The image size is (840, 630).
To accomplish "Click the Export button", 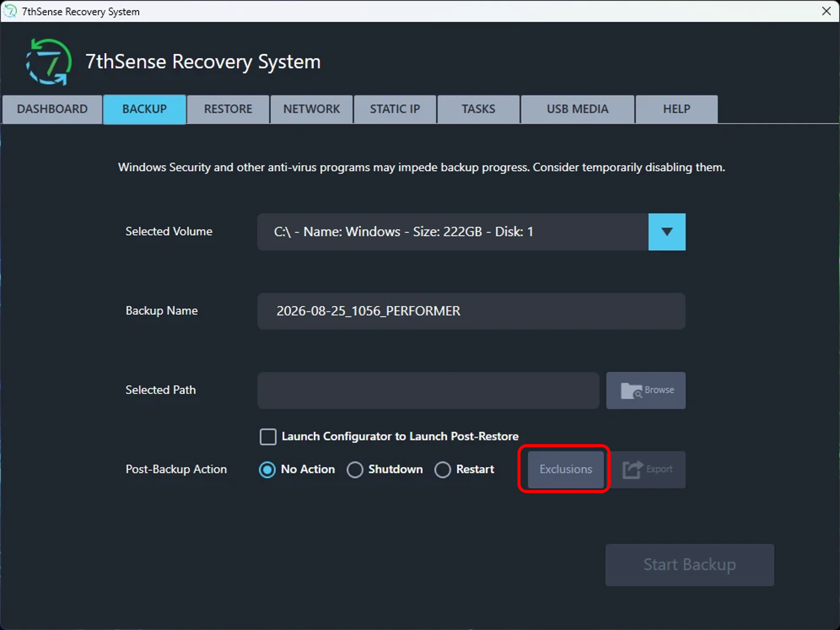I will coord(648,470).
